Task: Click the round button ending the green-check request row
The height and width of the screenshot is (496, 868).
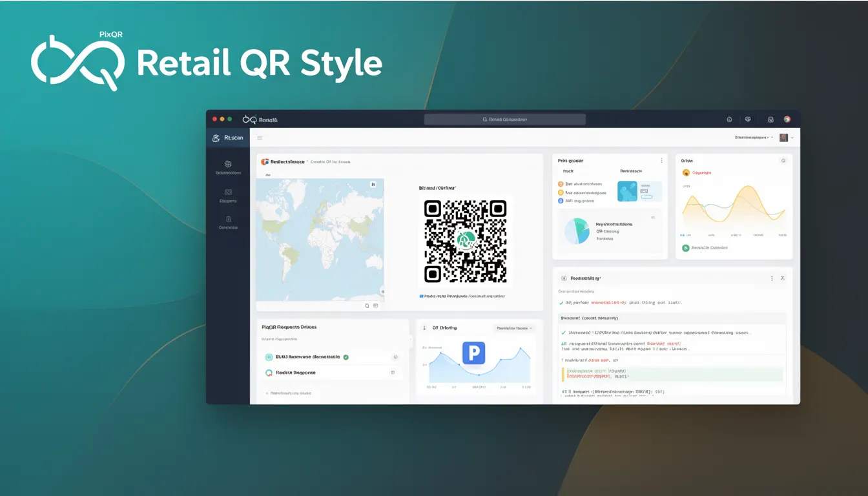Action: [395, 356]
